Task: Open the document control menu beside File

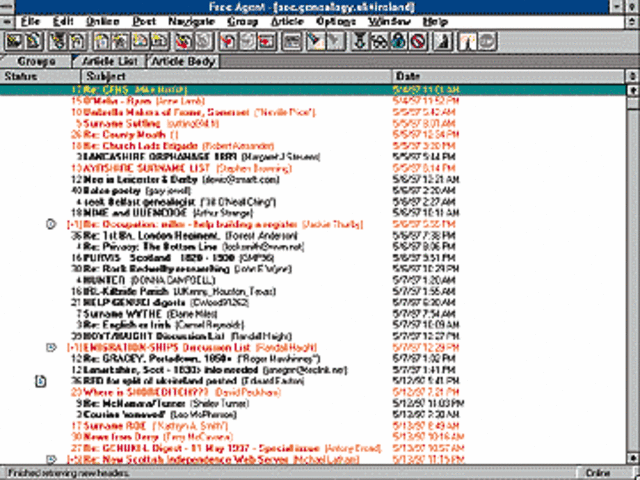Action: [7, 21]
